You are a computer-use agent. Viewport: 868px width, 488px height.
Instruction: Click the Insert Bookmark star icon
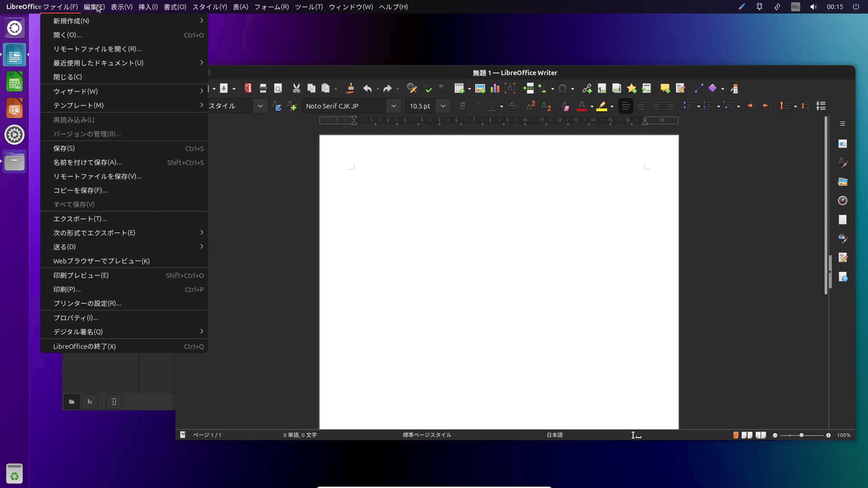click(631, 88)
